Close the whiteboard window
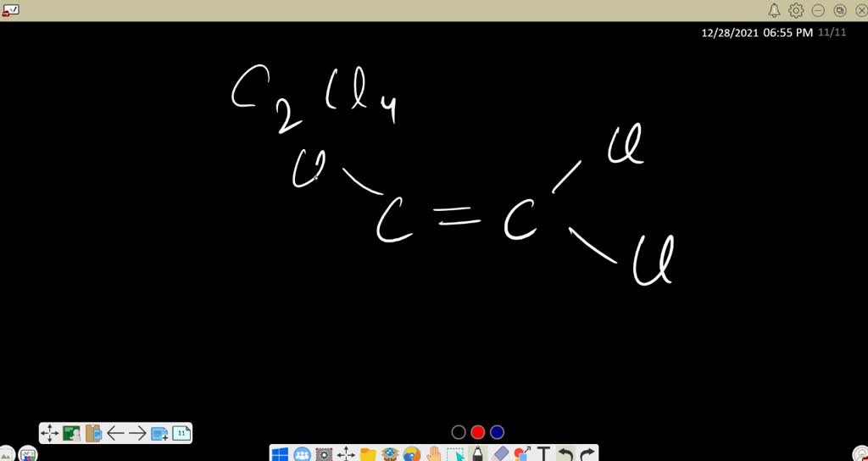This screenshot has width=868, height=461. click(x=861, y=10)
